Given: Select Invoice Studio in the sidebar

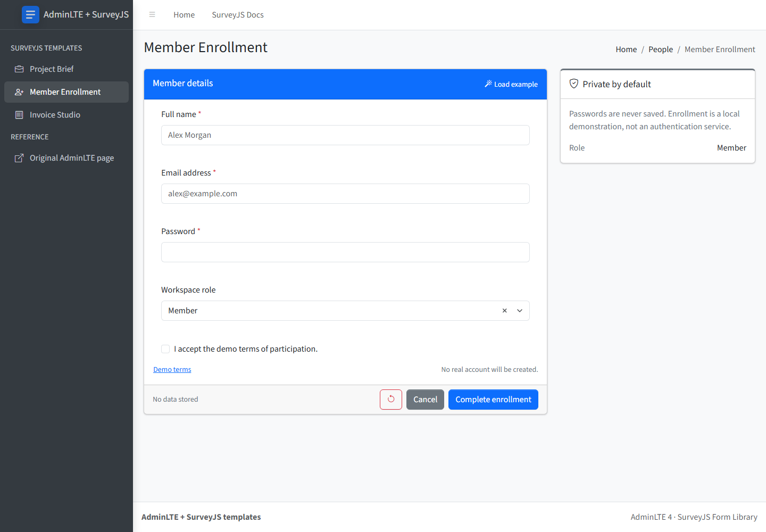Looking at the screenshot, I should coord(66,115).
